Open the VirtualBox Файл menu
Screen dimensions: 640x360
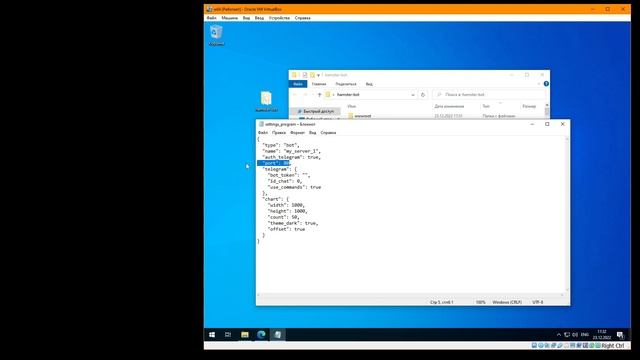pyautogui.click(x=211, y=18)
